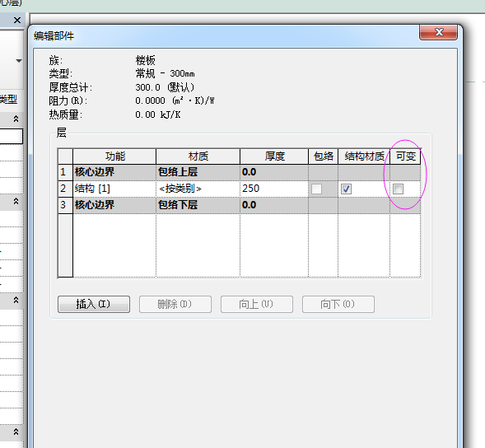Viewport: 485px width, 448px height.
Task: Click the 250 thickness cell
Action: 274,189
